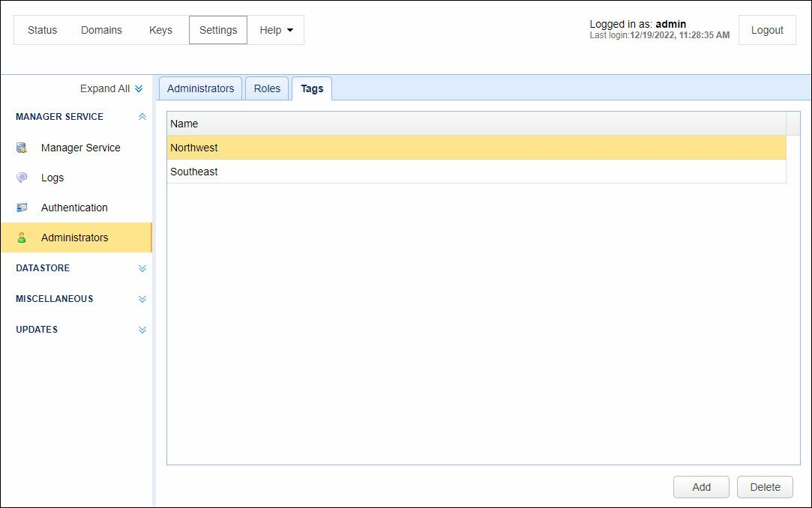Screen dimensions: 812x508
Task: Open Authentication in the sidebar
Action: (x=76, y=208)
